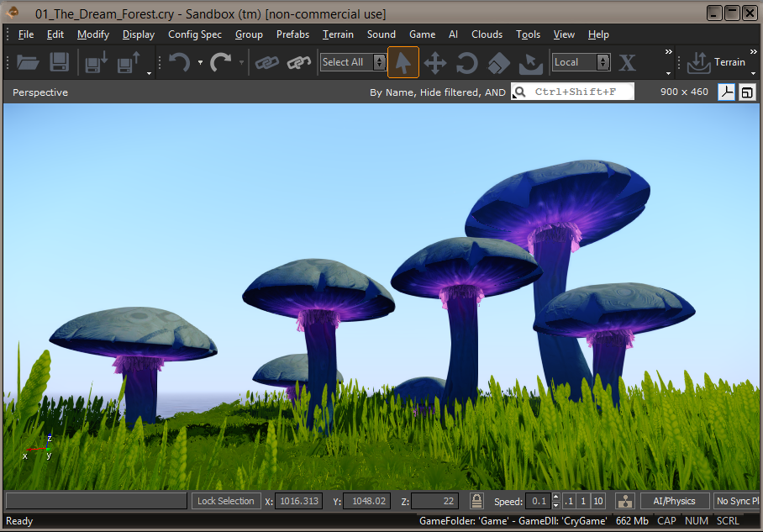Click the Unlink objects broken chain icon
Viewport: 763px width, 532px height.
click(x=299, y=62)
